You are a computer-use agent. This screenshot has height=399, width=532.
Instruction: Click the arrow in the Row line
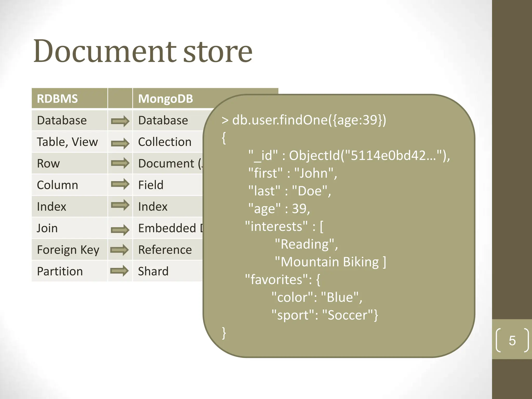120,163
